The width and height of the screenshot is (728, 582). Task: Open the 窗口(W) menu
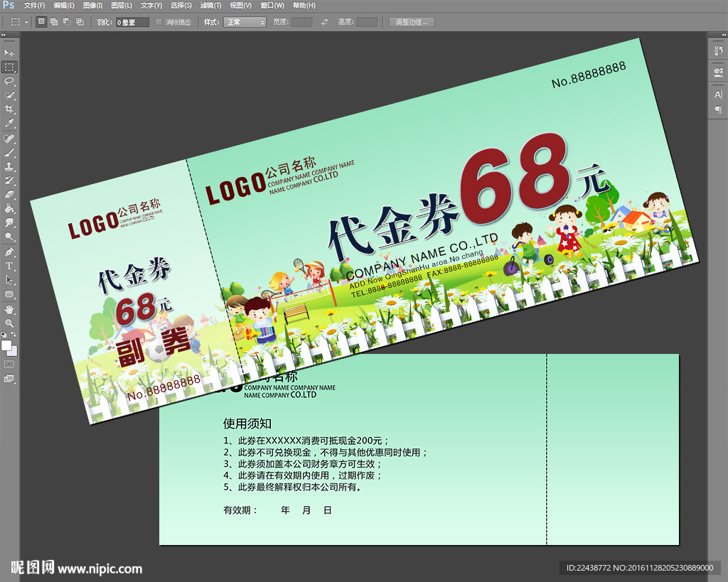pos(272,6)
